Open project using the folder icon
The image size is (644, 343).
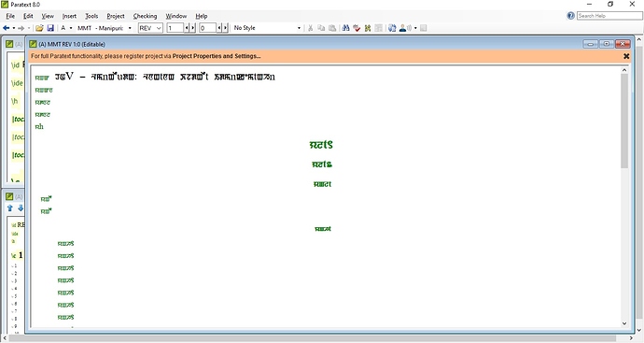coord(39,28)
